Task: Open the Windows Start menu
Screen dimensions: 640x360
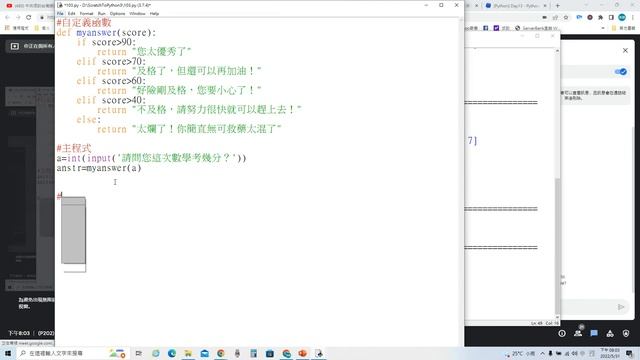Action: [8, 353]
